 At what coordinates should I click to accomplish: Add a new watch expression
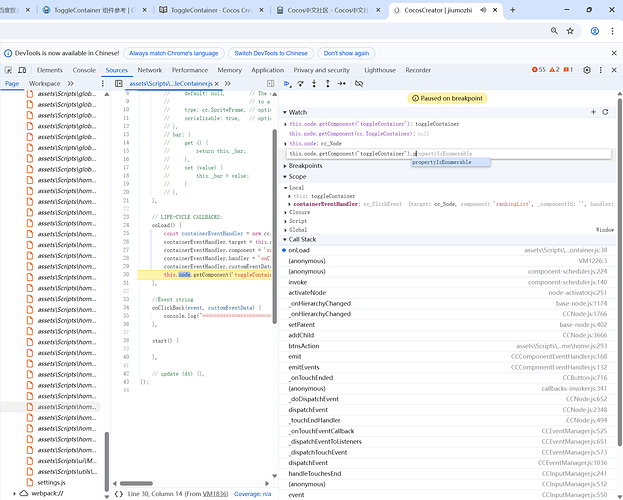click(594, 112)
